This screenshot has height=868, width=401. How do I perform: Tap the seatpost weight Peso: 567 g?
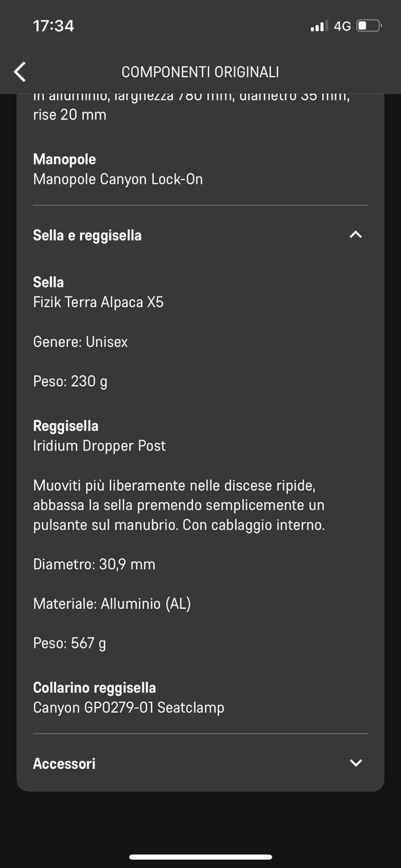tap(69, 643)
